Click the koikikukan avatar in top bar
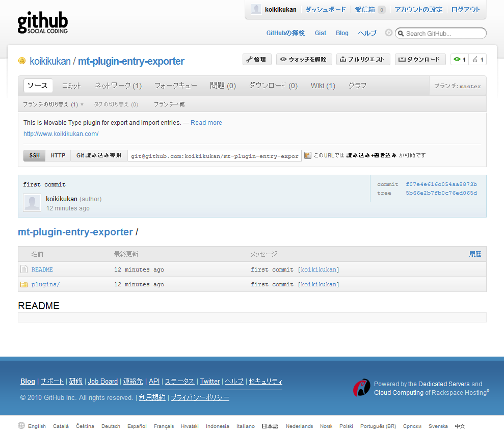The image size is (504, 432). click(x=256, y=9)
